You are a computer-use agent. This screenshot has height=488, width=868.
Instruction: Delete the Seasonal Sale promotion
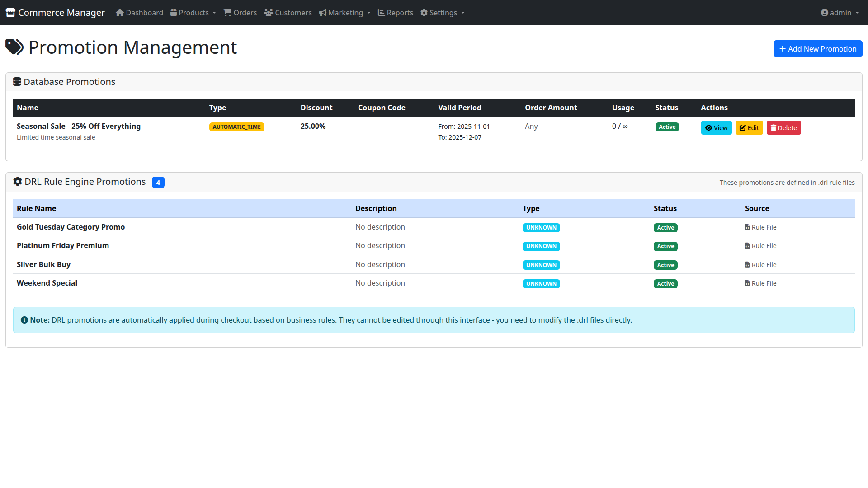[783, 128]
